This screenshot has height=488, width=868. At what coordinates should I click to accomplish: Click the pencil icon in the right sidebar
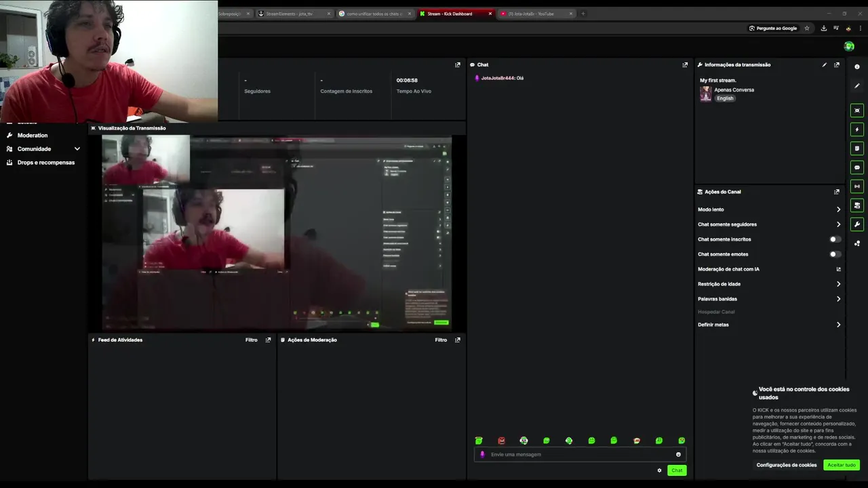coord(857,86)
